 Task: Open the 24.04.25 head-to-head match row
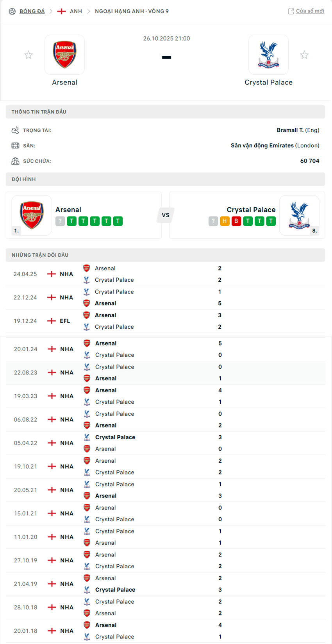[165, 274]
